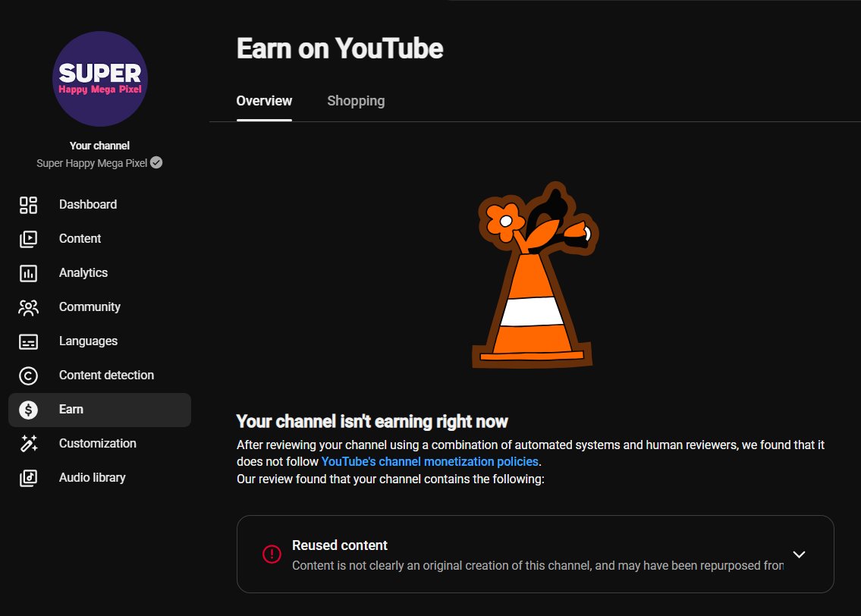Select Community in the sidebar
Screen dimensions: 861x616
99,307
